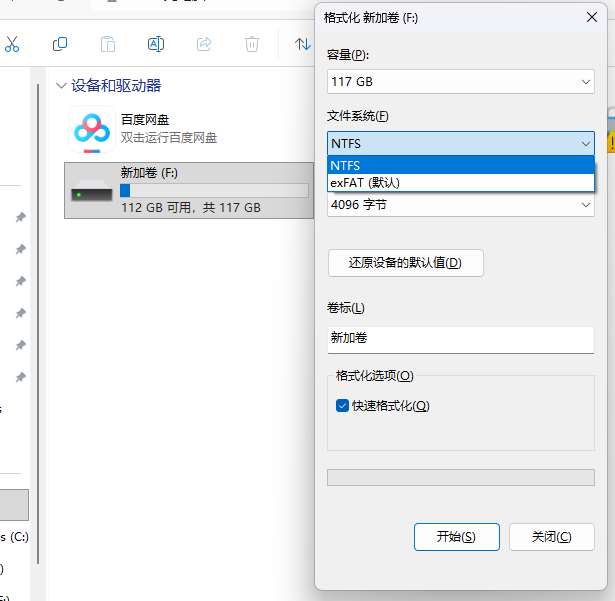
Task: Choose NTFS from the file system list
Action: click(460, 165)
